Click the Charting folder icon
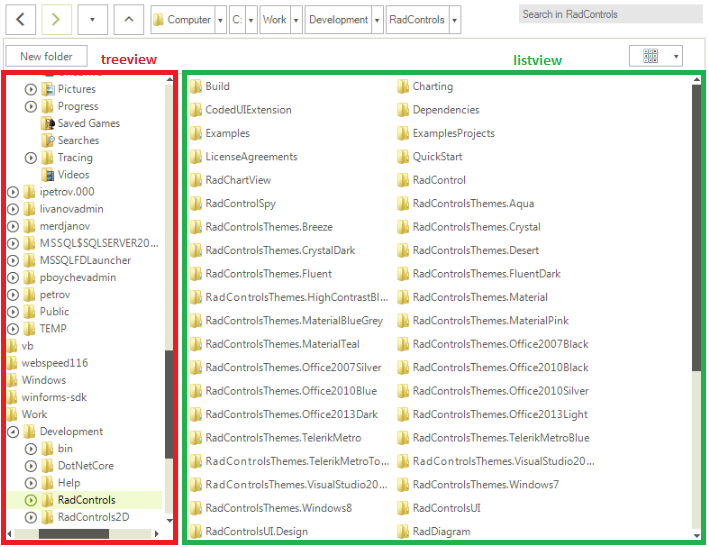The width and height of the screenshot is (709, 547). [403, 86]
